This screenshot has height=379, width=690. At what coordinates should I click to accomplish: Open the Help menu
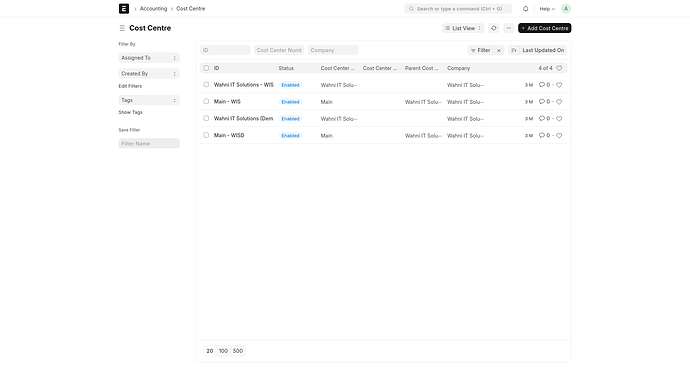[x=547, y=9]
